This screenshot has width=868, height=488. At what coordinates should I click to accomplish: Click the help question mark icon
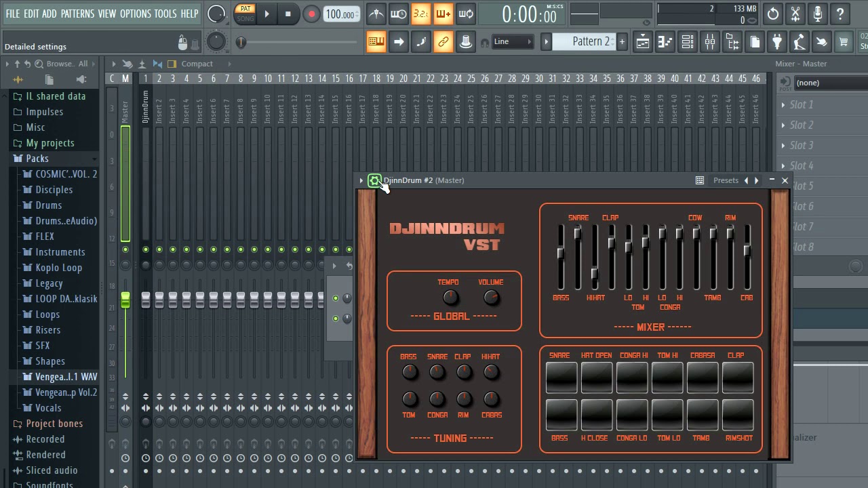pos(840,14)
